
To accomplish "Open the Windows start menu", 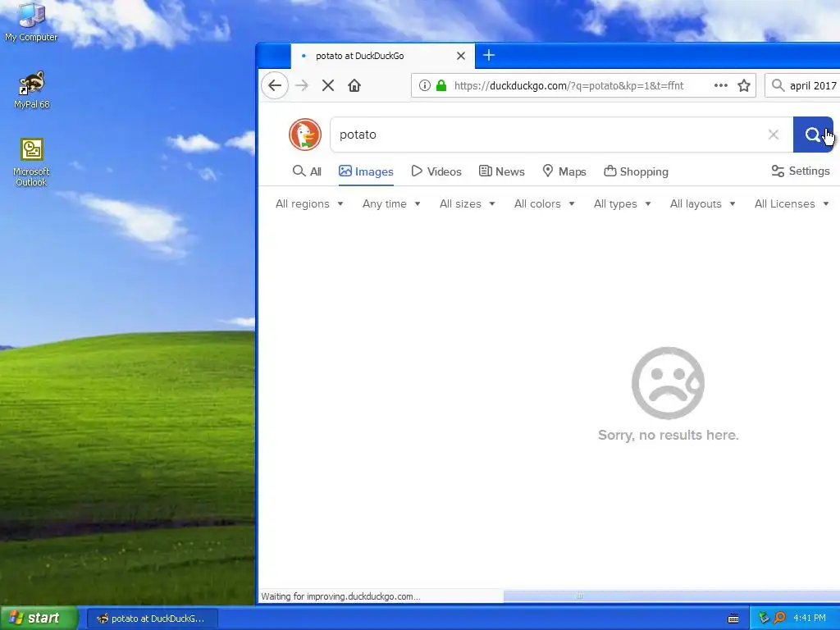I will [39, 618].
